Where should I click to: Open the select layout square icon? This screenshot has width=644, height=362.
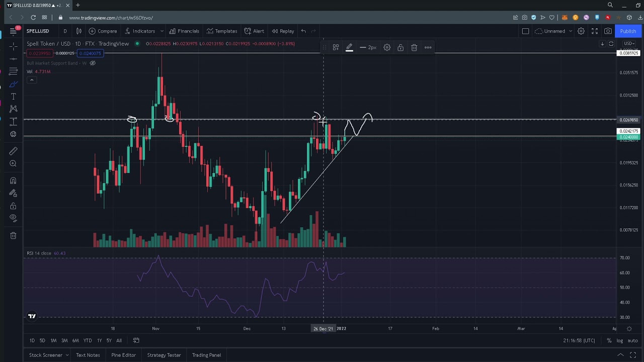pyautogui.click(x=525, y=31)
